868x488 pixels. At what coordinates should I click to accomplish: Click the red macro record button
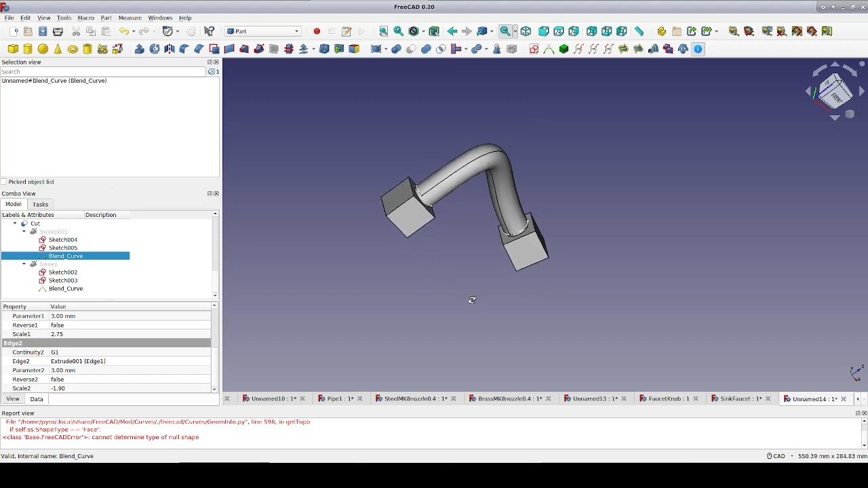tap(317, 31)
